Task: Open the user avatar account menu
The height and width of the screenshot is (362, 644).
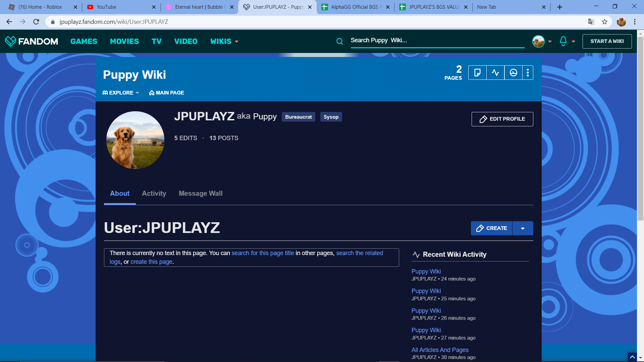Action: (538, 41)
